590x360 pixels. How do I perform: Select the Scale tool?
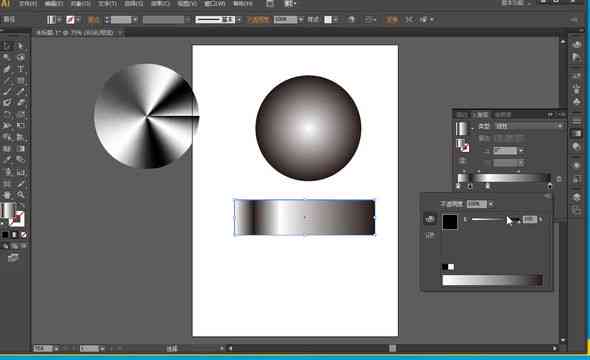tap(20, 114)
